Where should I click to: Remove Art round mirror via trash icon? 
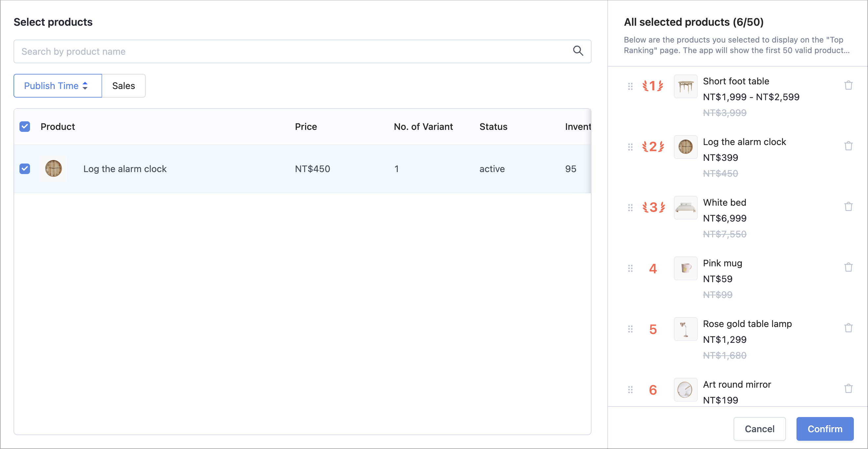[x=848, y=389]
